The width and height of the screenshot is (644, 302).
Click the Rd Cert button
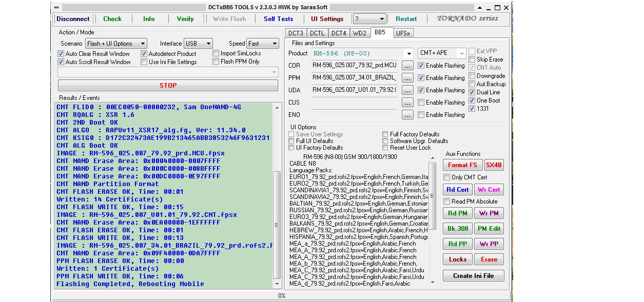click(458, 190)
